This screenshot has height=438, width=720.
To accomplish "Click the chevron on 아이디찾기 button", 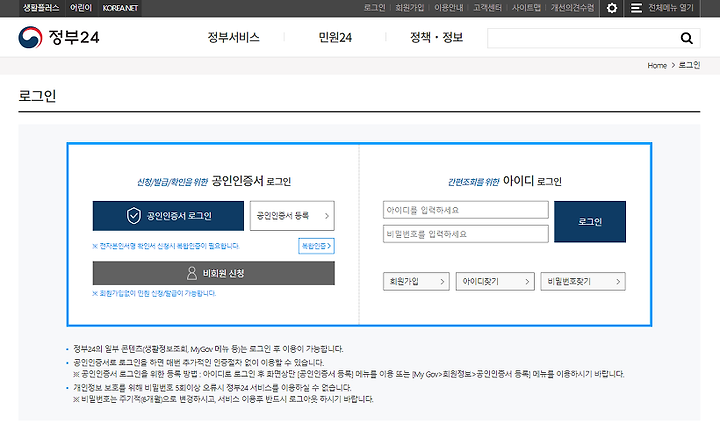I will tap(527, 281).
